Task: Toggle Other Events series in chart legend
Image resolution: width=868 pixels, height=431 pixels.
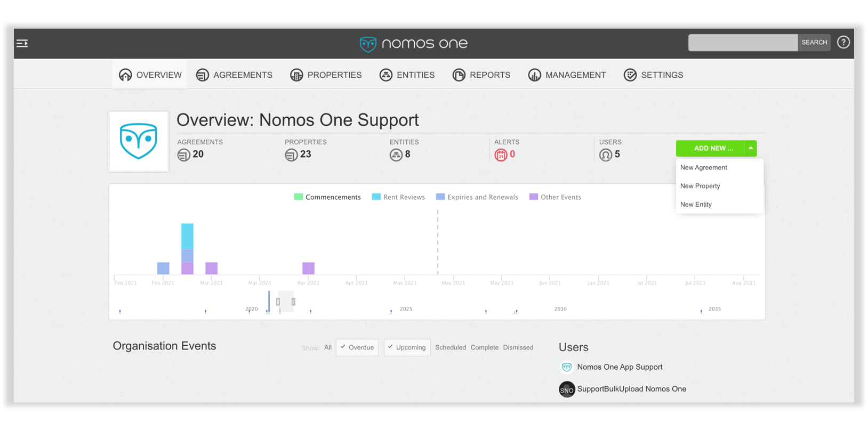Action: tap(555, 197)
